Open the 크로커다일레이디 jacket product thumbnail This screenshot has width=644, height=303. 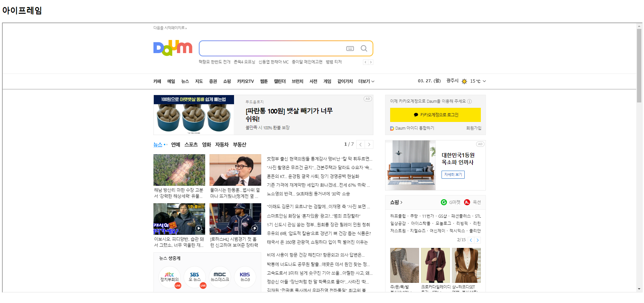[x=435, y=265]
